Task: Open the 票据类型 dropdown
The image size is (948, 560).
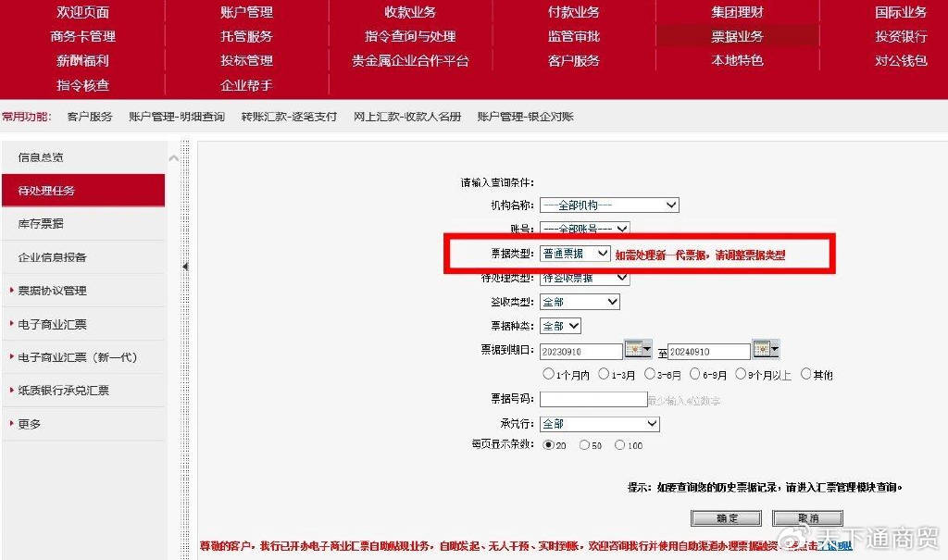Action: tap(574, 253)
